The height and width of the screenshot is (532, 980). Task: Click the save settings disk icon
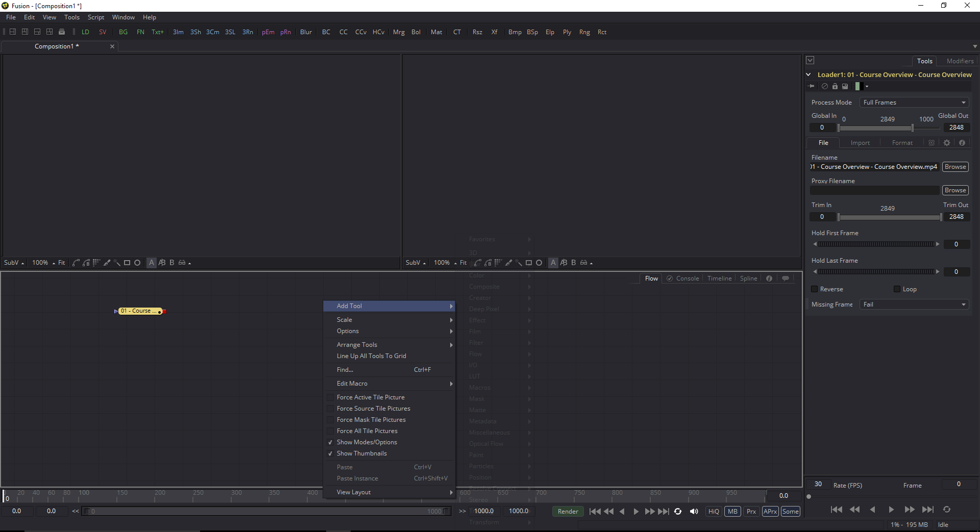coord(845,86)
